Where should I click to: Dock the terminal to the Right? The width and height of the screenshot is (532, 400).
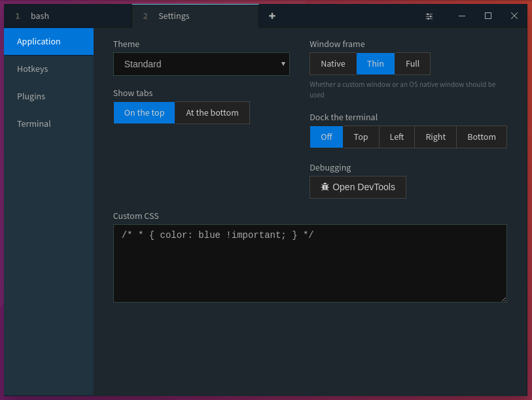tap(435, 137)
